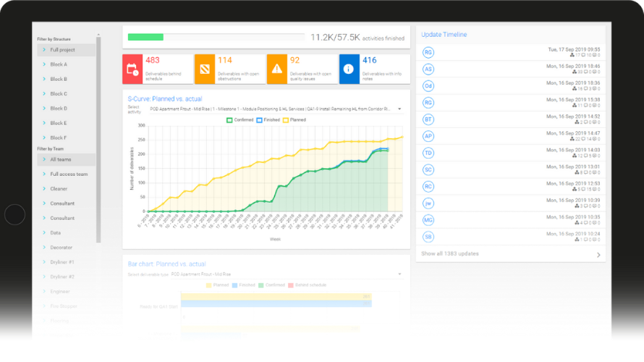Open the Tue, 17 Sep 2019 09:55 update

(510, 52)
